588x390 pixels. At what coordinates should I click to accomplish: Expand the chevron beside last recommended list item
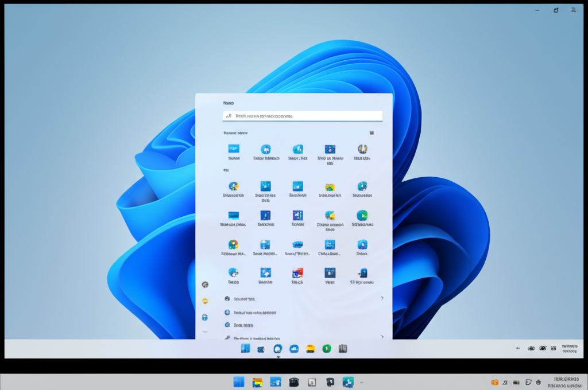[382, 337]
